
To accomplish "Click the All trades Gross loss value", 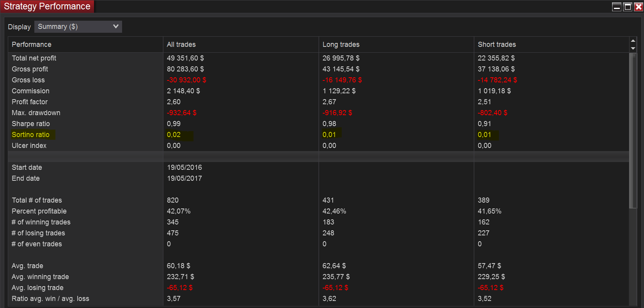I will (x=186, y=80).
